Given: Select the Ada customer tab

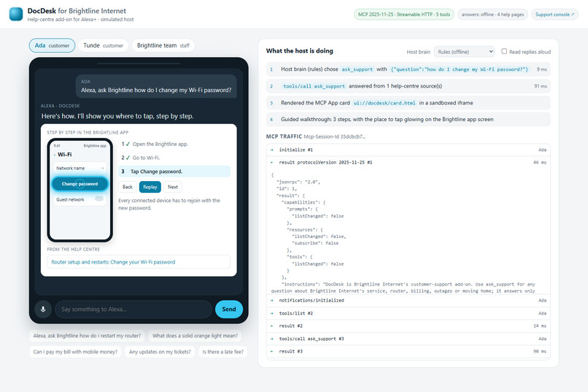Looking at the screenshot, I should click(x=52, y=45).
